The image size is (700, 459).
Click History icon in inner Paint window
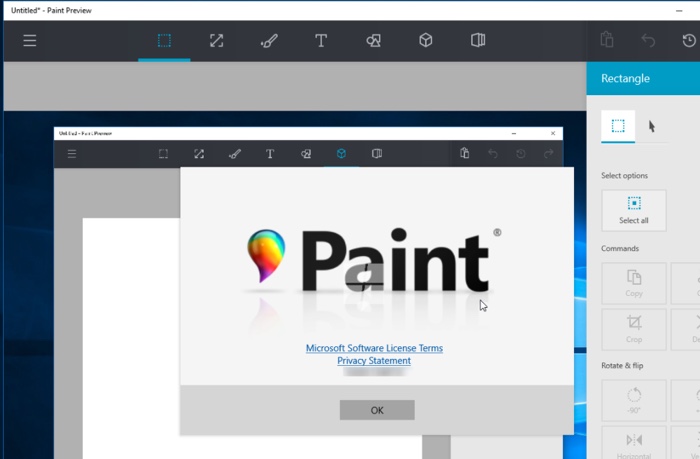pyautogui.click(x=521, y=154)
